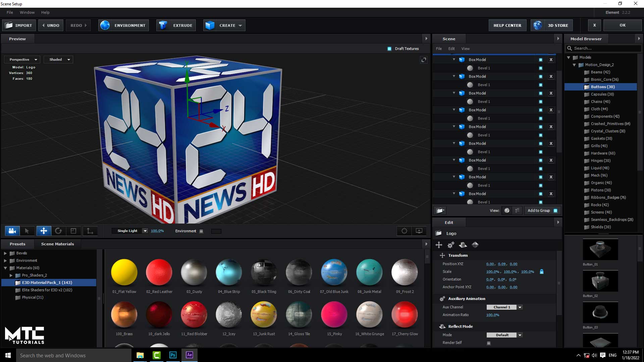The width and height of the screenshot is (644, 362).
Task: Click the sphere view icon next to View
Action: pos(506,210)
